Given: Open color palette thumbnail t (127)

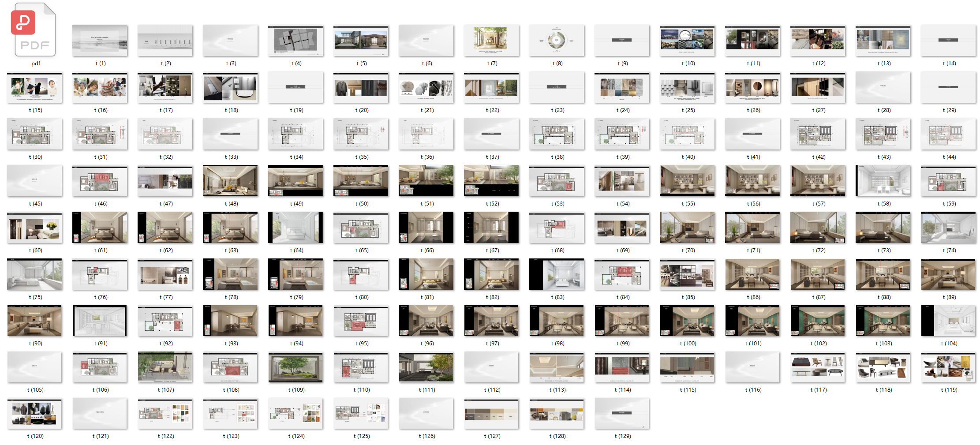Looking at the screenshot, I should pos(492,414).
